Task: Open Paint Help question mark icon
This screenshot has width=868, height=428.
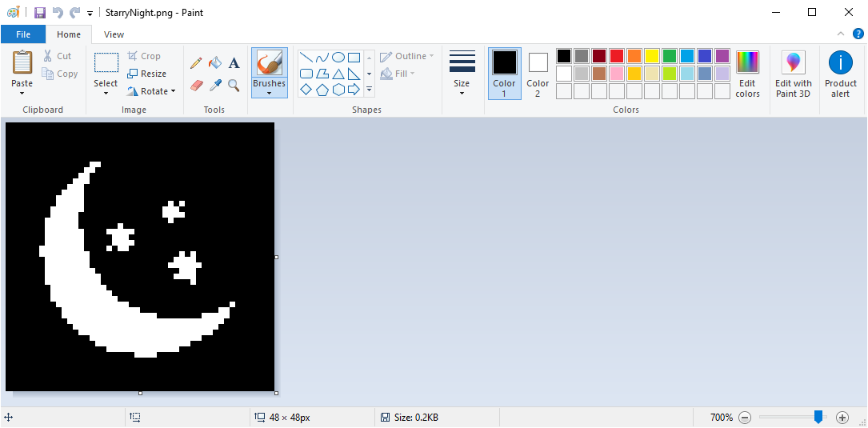Action: coord(858,34)
